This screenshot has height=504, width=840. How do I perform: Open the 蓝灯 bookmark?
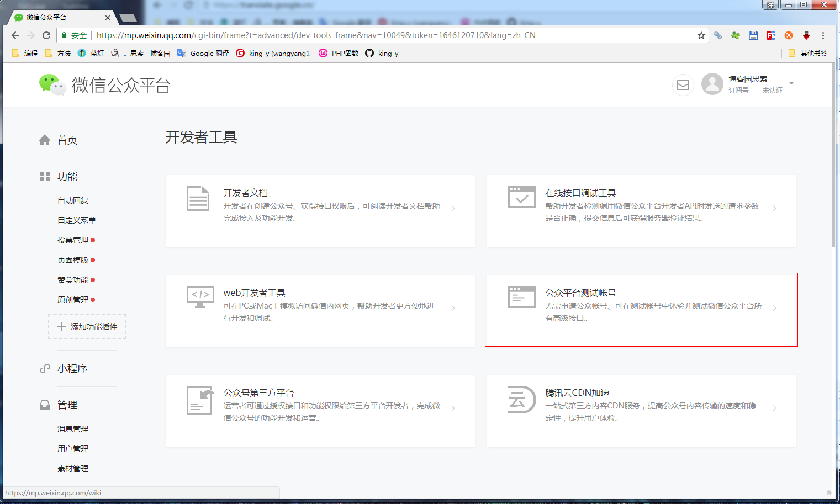[x=91, y=53]
